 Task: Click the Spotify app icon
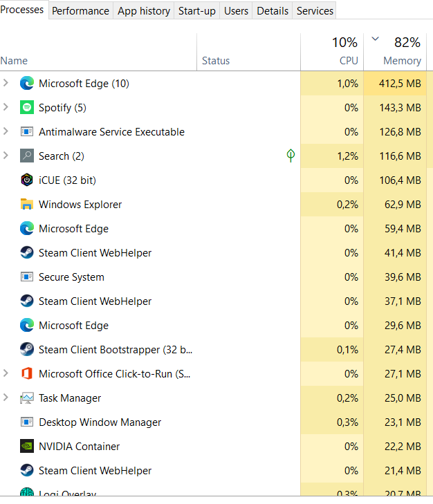27,107
